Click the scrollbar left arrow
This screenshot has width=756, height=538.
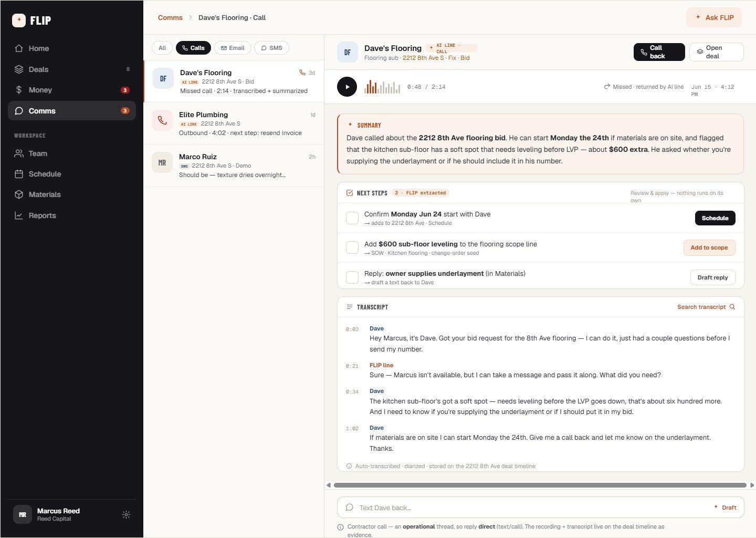[x=329, y=485]
